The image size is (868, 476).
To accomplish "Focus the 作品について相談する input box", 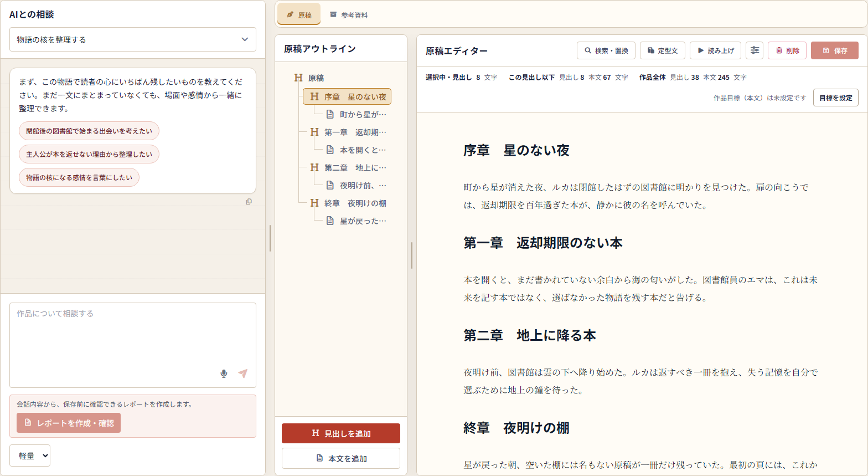I will [133, 345].
